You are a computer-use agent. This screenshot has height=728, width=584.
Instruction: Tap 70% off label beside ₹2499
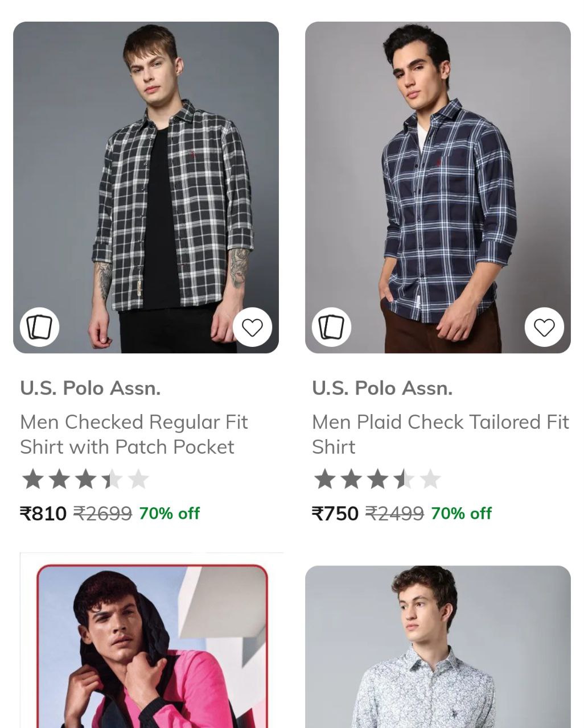click(461, 514)
